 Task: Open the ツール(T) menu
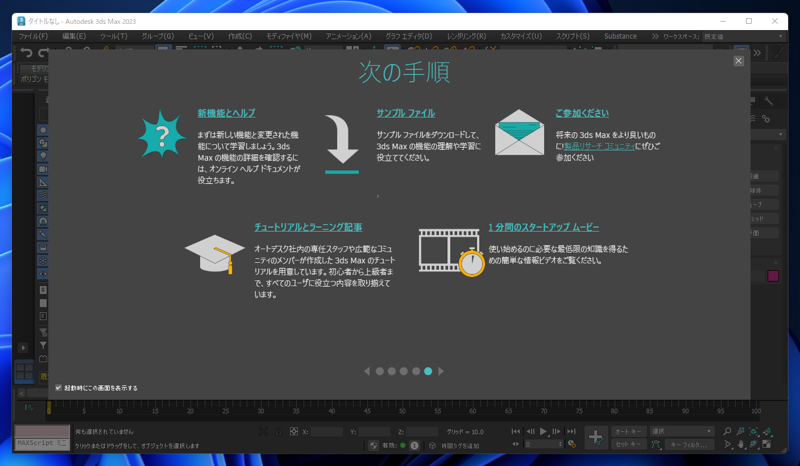pyautogui.click(x=113, y=36)
